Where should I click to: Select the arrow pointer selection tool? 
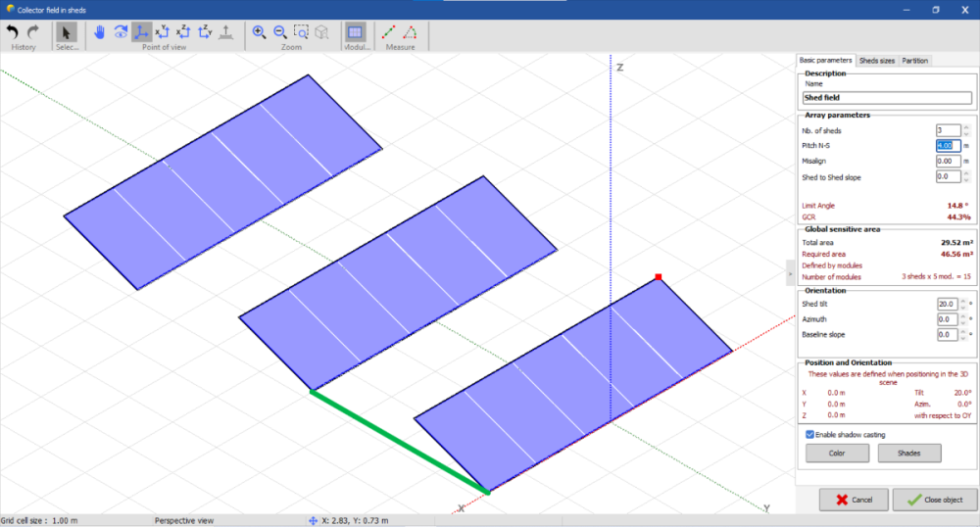tap(67, 32)
